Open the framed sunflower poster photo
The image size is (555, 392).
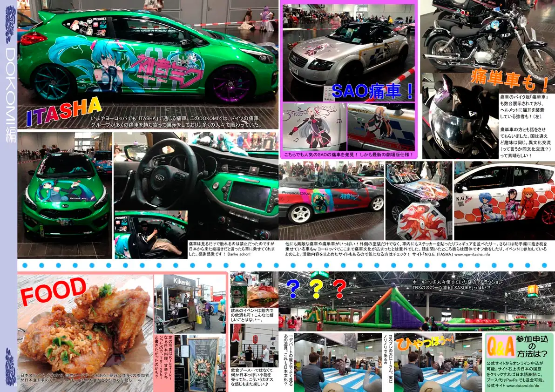point(200,363)
